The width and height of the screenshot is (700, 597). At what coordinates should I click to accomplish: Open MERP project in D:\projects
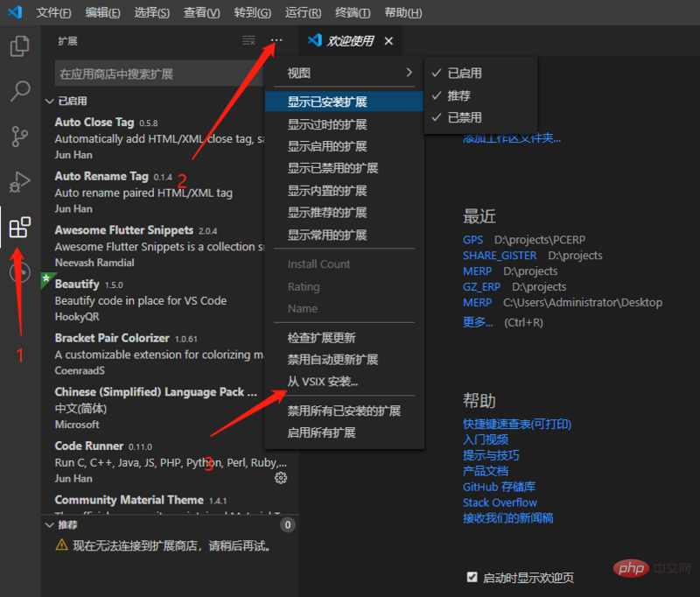[477, 271]
